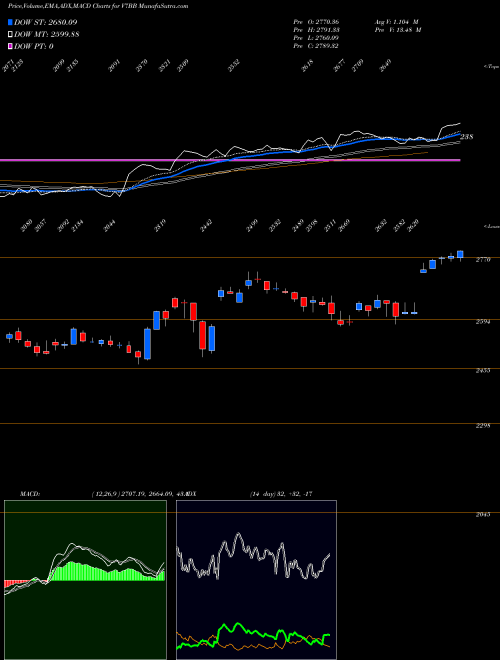This screenshot has width=500, height=660.
Task: Click the 2594 price axis label
Action: point(483,322)
